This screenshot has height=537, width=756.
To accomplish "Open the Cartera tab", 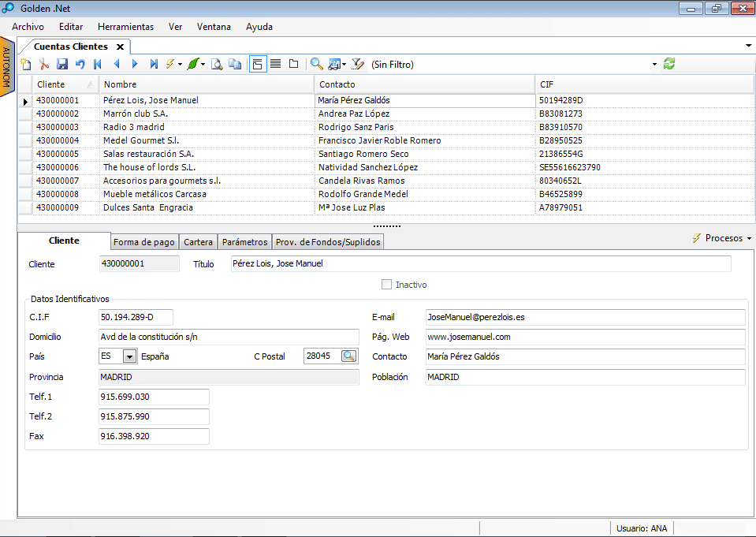I will click(198, 242).
